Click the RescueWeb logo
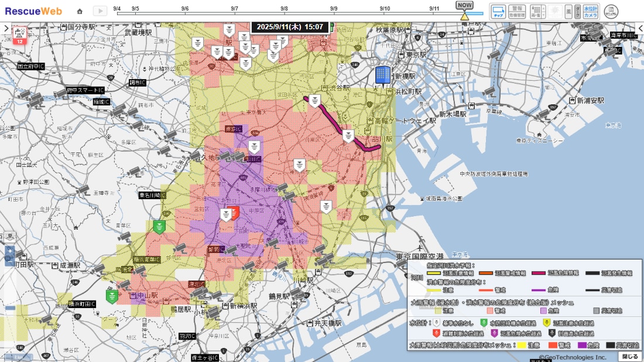 pyautogui.click(x=33, y=11)
